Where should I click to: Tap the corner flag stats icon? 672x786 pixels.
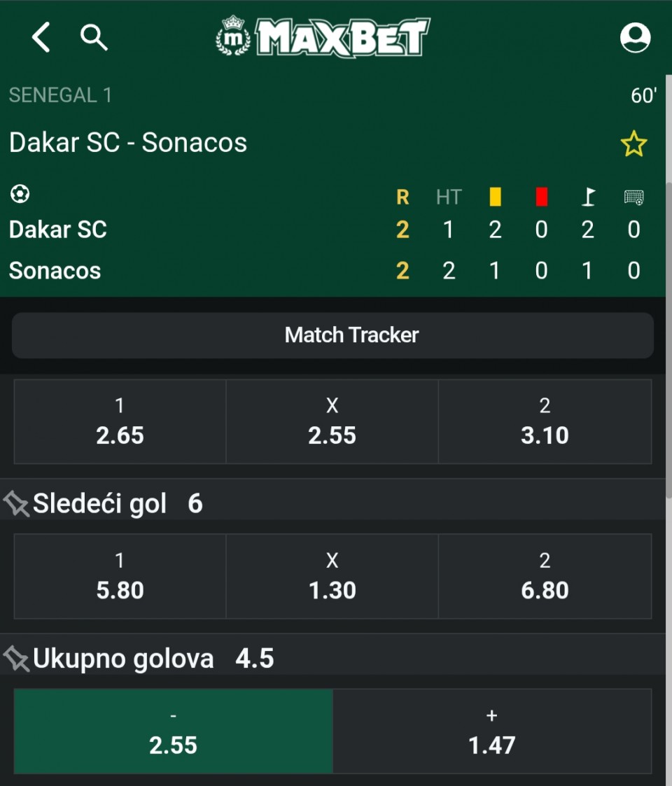tap(588, 197)
